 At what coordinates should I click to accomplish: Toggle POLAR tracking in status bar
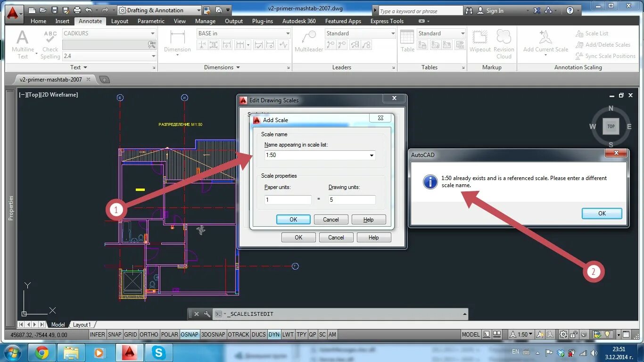tap(170, 334)
